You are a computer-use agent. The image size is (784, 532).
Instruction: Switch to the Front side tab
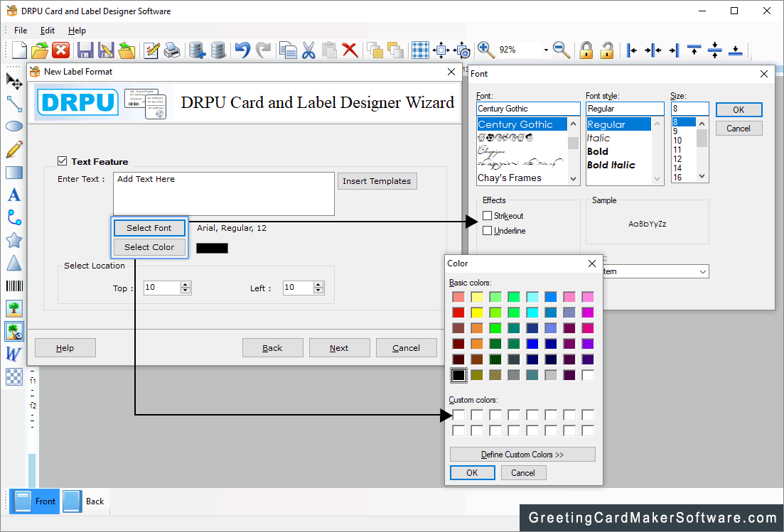coord(35,501)
